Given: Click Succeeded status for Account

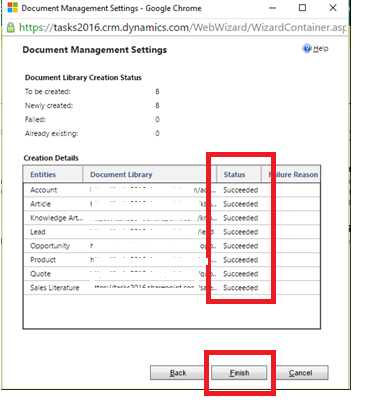Looking at the screenshot, I should [x=241, y=190].
